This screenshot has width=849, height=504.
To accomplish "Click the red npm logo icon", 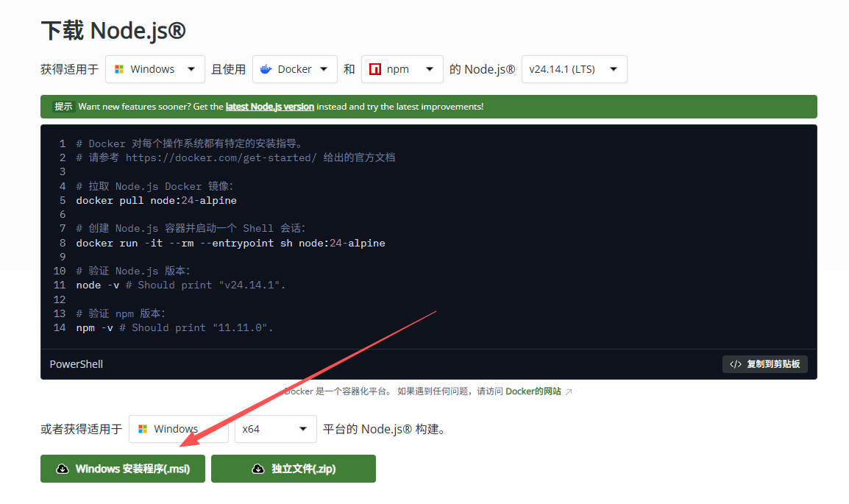I will (x=375, y=69).
